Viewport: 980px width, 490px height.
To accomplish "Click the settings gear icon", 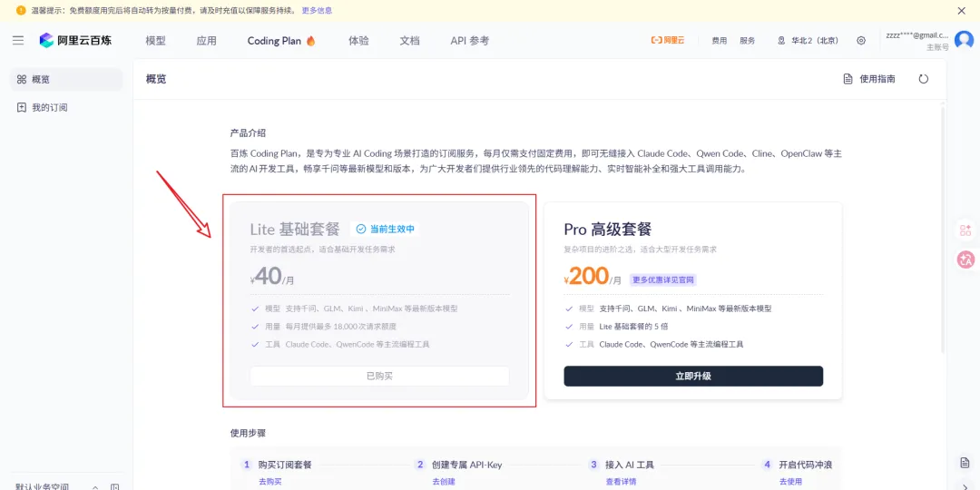I will (861, 41).
